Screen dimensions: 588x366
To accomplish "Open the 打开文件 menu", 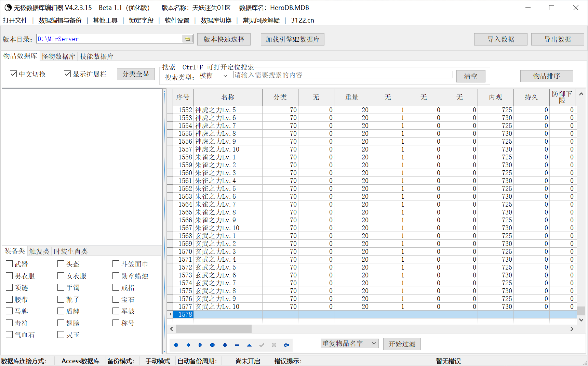I will 15,21.
